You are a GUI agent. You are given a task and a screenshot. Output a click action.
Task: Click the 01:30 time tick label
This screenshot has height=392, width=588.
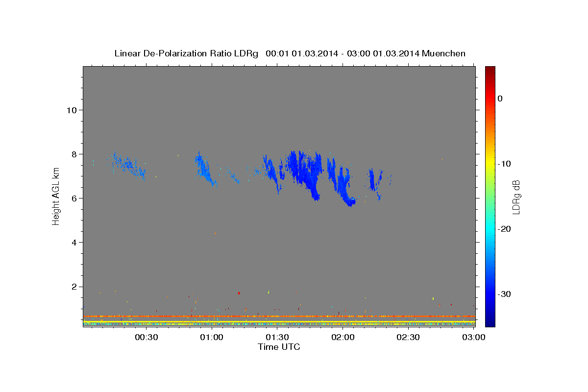(277, 337)
